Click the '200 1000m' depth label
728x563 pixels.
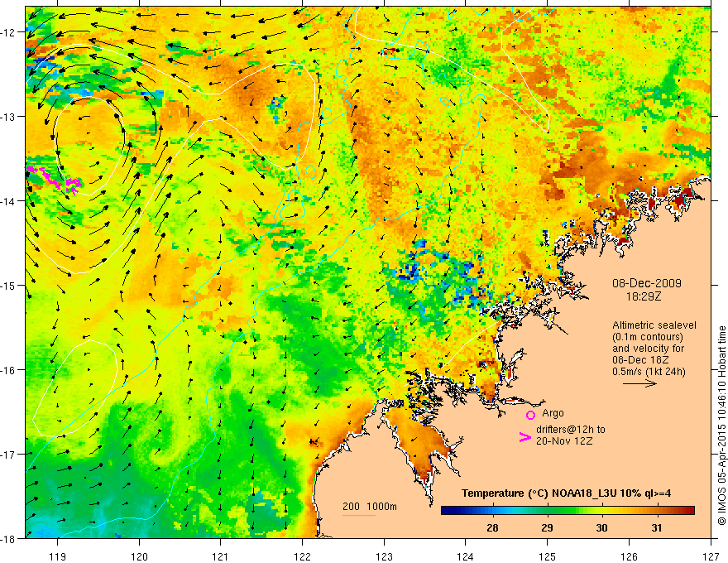[x=370, y=507]
